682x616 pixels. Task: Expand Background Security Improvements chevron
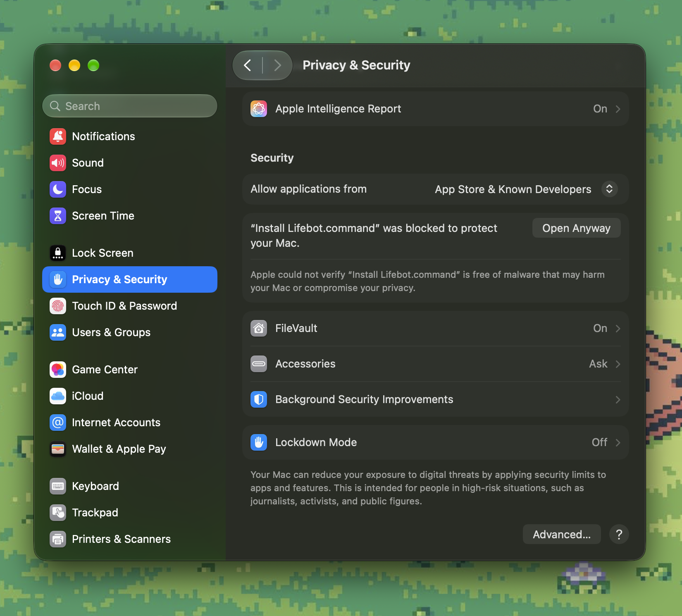click(618, 399)
